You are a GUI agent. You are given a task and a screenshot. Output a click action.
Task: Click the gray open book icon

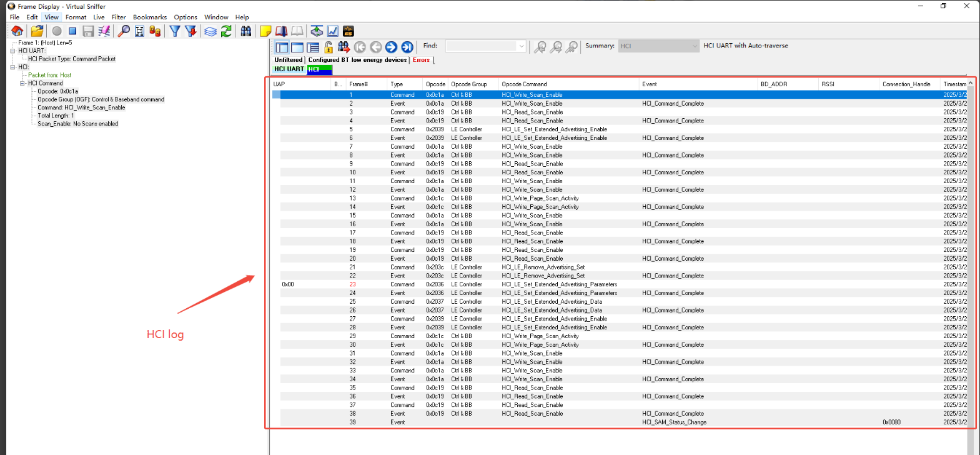(x=297, y=31)
